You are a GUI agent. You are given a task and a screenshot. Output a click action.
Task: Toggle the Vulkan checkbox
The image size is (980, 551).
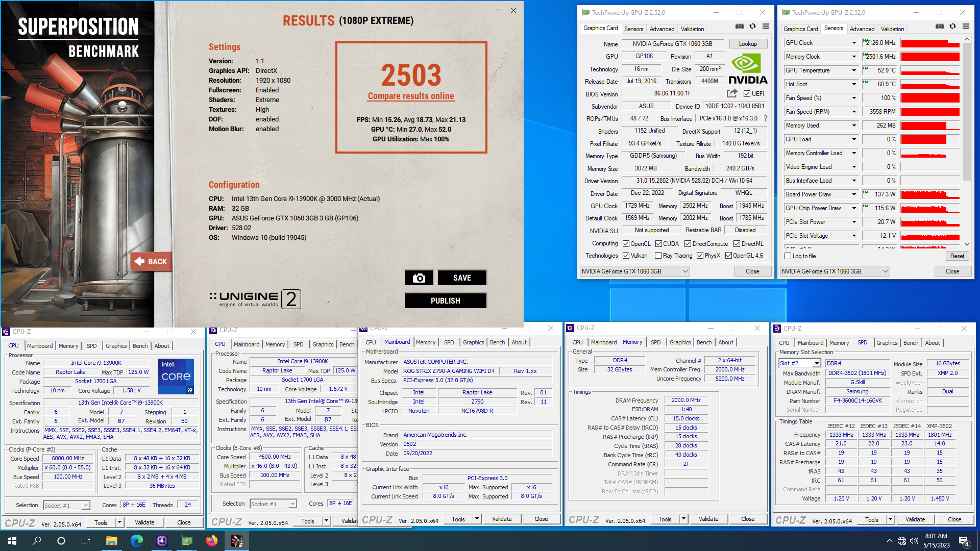[x=626, y=256]
